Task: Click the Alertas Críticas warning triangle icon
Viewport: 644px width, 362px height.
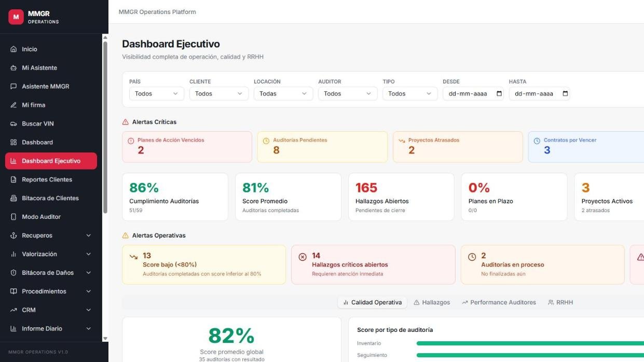Action: 125,122
